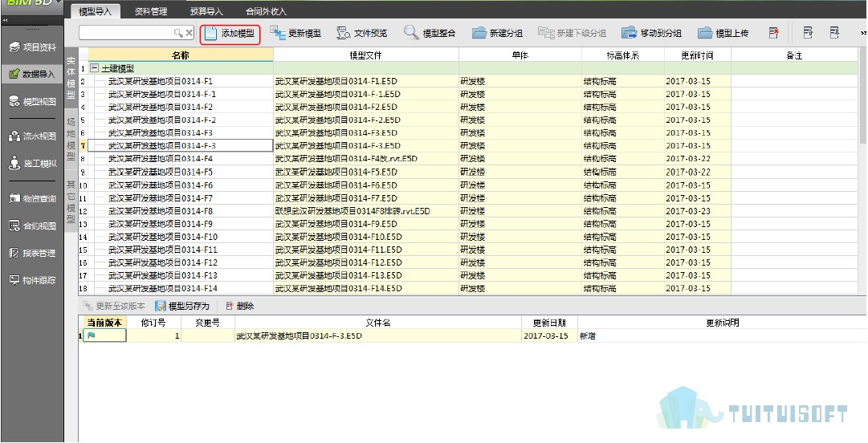868x443 pixels.
Task: Select the name cell 武汉某研发基地项目0314-F1
Action: click(181, 81)
